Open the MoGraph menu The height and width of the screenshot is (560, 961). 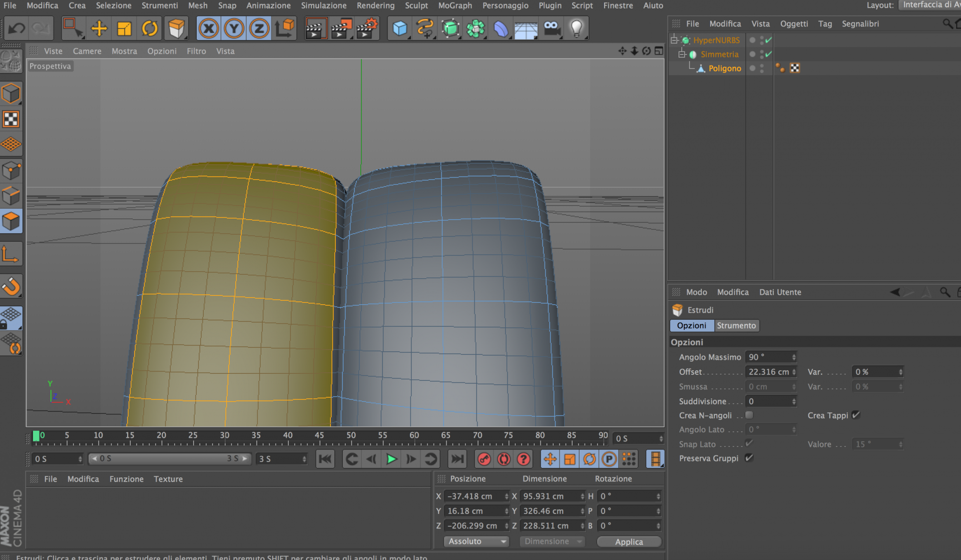(455, 6)
